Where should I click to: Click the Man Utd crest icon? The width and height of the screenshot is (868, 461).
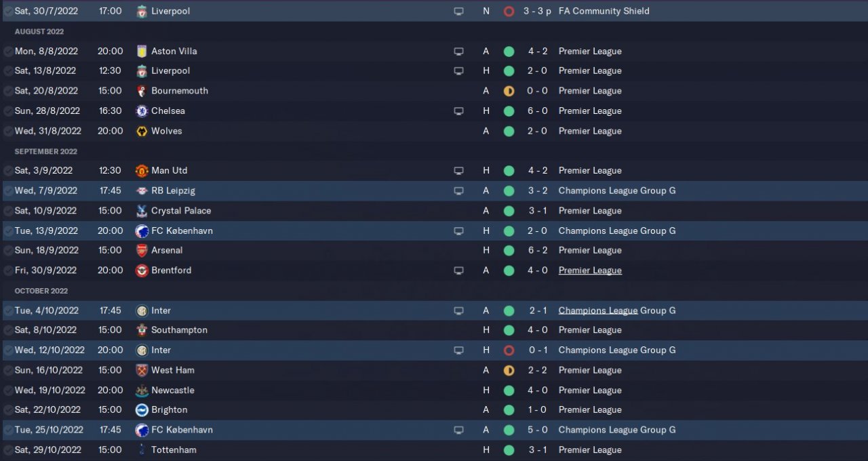pos(142,171)
